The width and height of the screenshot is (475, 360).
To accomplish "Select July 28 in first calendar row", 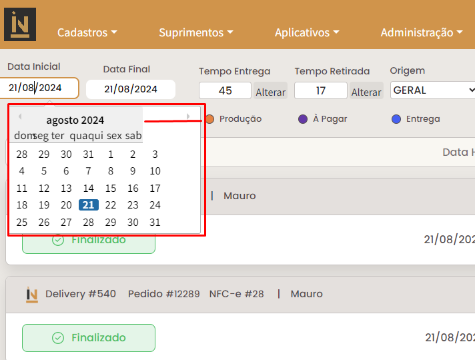I will [x=22, y=154].
